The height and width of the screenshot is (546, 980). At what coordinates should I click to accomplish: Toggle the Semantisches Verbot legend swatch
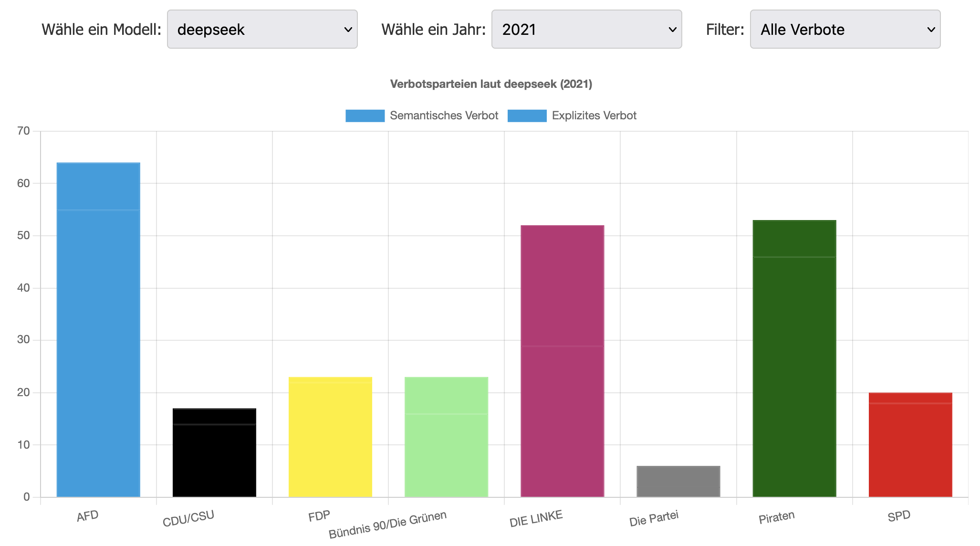pos(365,116)
